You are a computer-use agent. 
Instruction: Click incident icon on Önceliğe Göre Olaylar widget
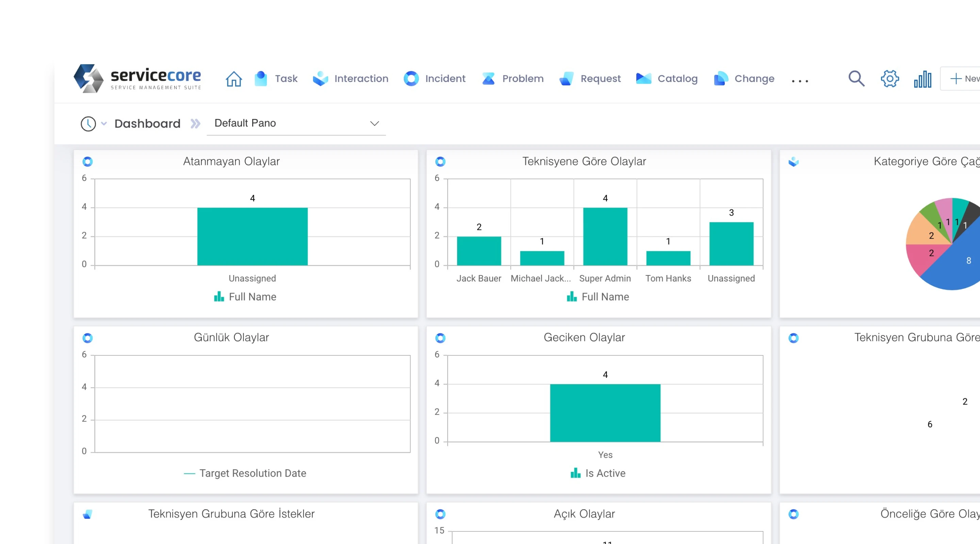click(793, 514)
